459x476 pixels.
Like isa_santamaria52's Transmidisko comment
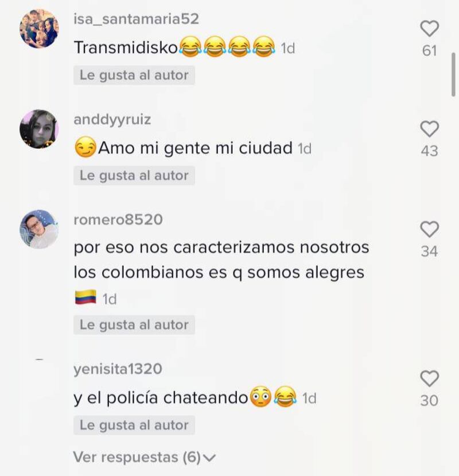click(430, 29)
